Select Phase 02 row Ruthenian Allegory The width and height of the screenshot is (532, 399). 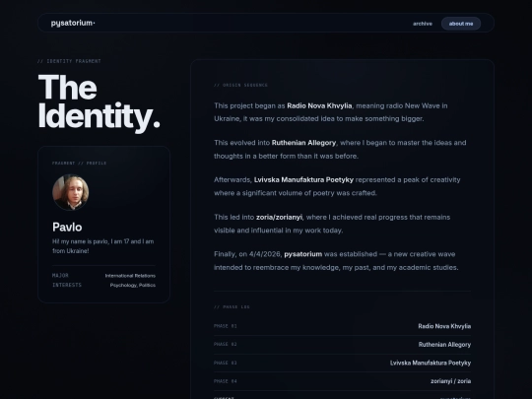pyautogui.click(x=342, y=345)
